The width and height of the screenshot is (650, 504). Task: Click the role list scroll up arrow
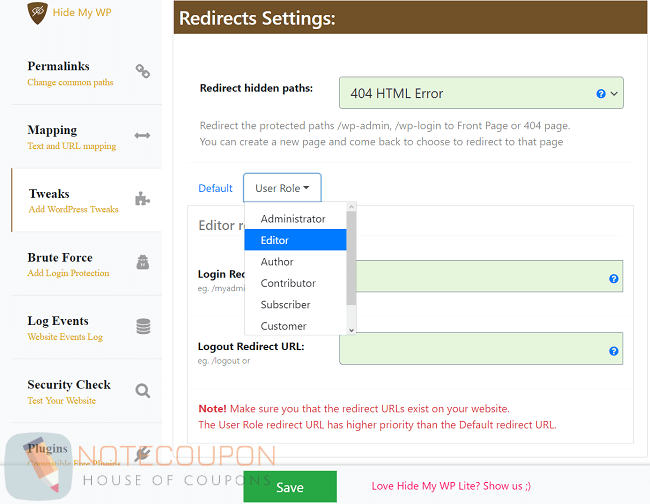(352, 206)
